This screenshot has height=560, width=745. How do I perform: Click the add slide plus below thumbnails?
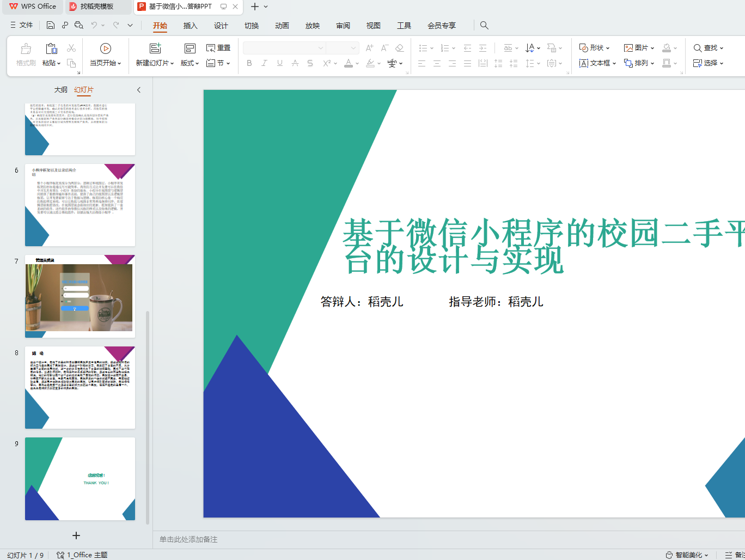coord(76,535)
